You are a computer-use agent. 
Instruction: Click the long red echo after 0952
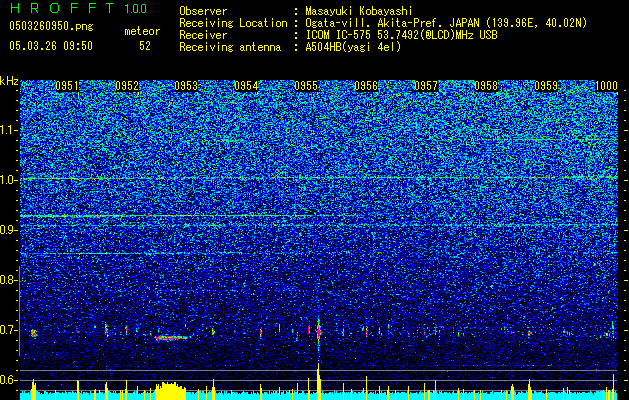(172, 338)
